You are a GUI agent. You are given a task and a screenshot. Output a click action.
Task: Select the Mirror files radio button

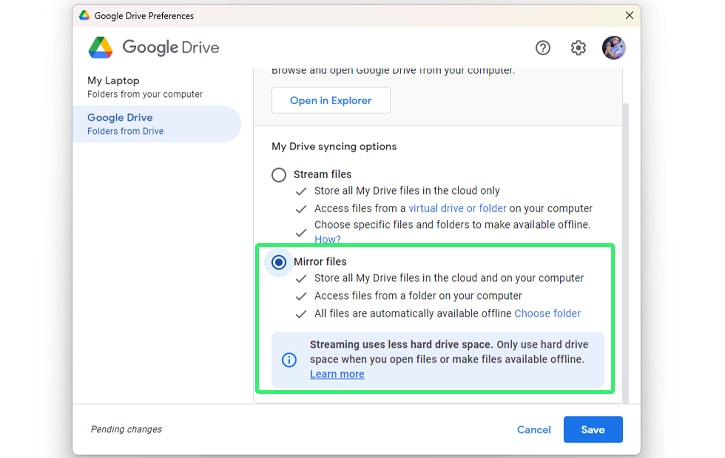[278, 262]
